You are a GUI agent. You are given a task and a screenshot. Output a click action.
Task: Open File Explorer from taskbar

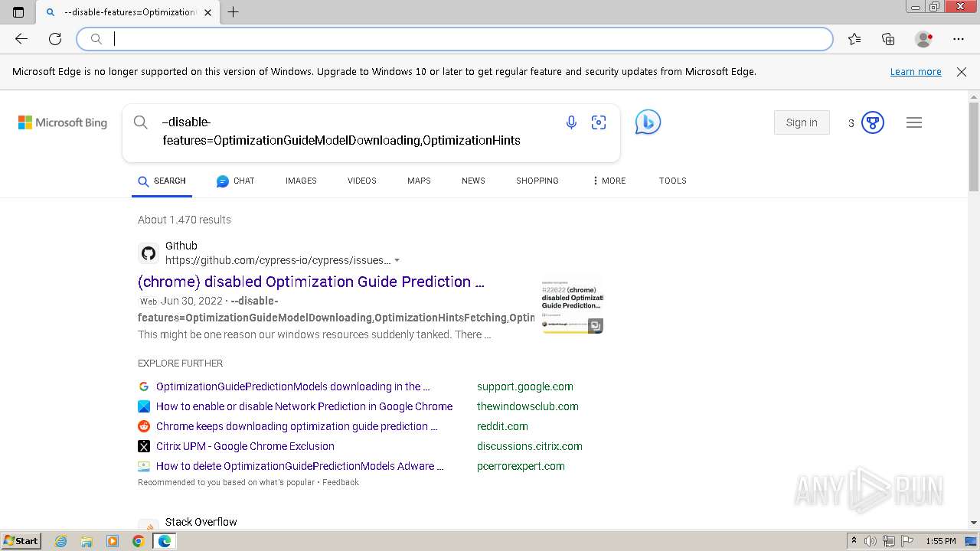click(87, 541)
